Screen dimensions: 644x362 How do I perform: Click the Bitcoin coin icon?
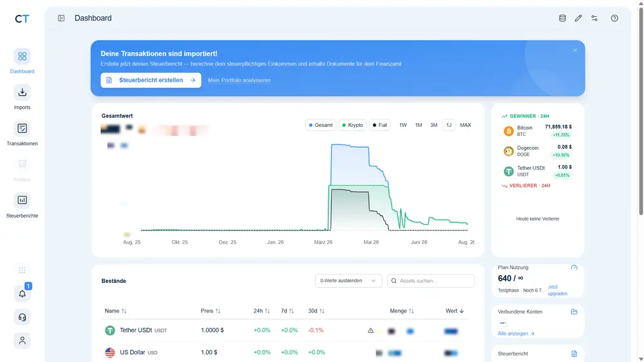509,131
